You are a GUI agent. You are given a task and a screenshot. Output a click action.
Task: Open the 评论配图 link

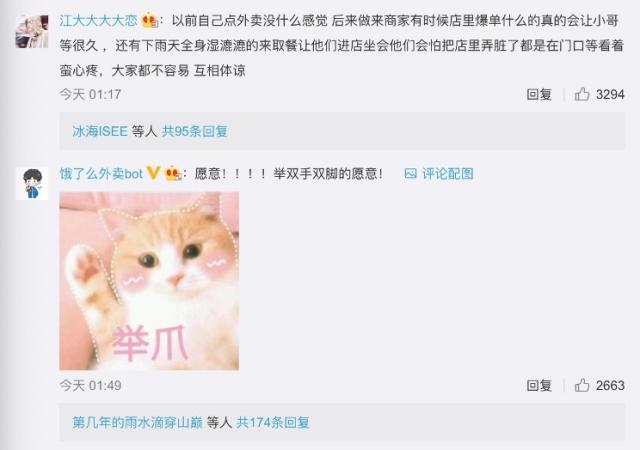pyautogui.click(x=448, y=174)
